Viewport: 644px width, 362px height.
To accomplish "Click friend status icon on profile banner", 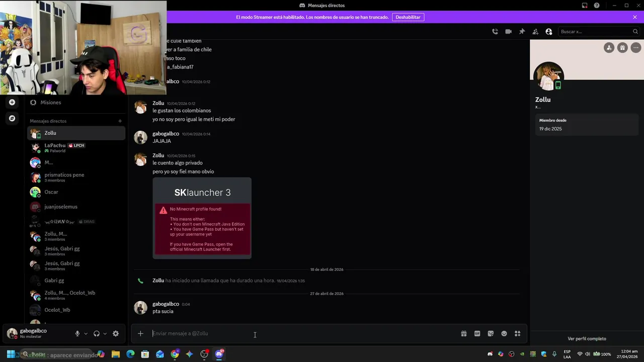I will click(609, 48).
